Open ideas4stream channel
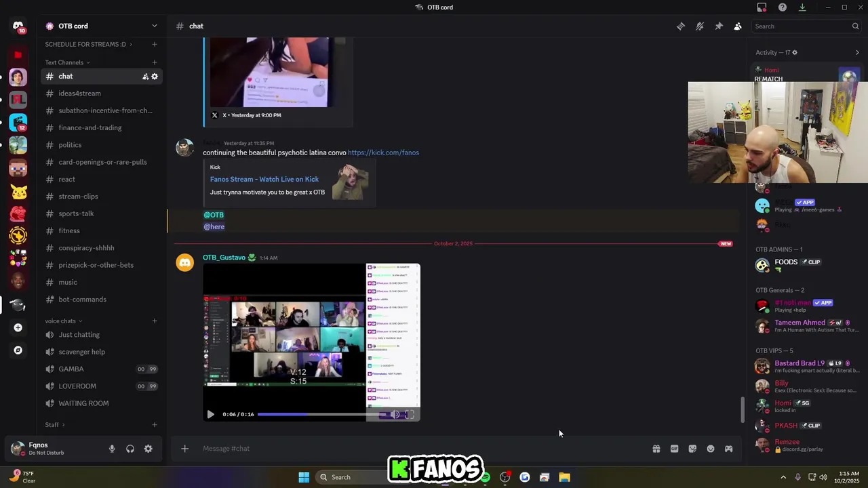This screenshot has height=488, width=868. click(x=102, y=94)
